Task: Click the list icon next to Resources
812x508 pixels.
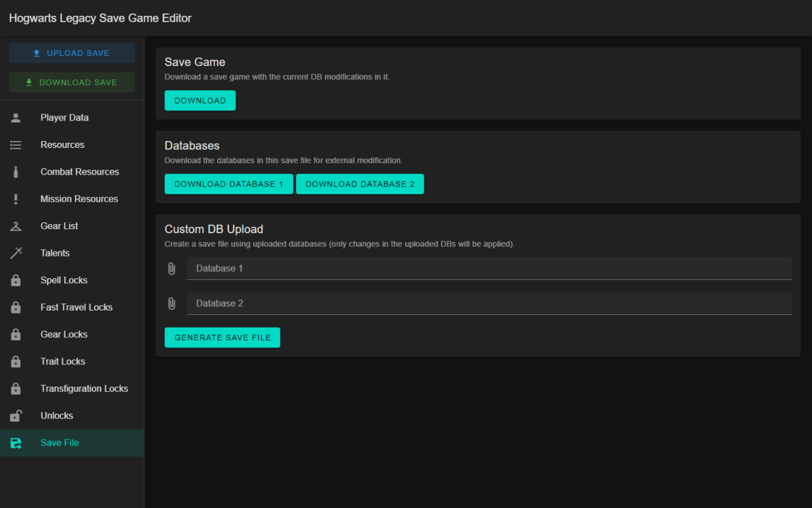Action: pos(16,145)
